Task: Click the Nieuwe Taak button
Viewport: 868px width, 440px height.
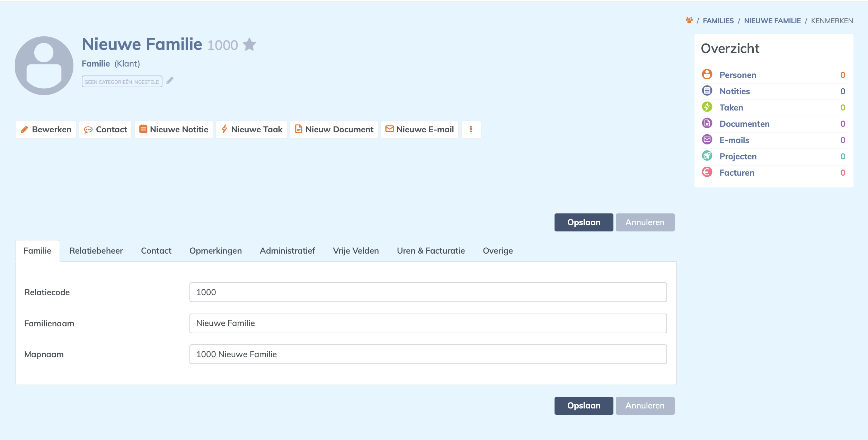Action: 251,129
